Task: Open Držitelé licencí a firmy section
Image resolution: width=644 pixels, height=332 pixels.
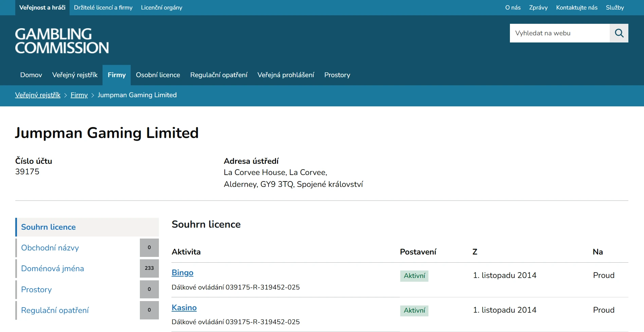Action: [x=103, y=7]
